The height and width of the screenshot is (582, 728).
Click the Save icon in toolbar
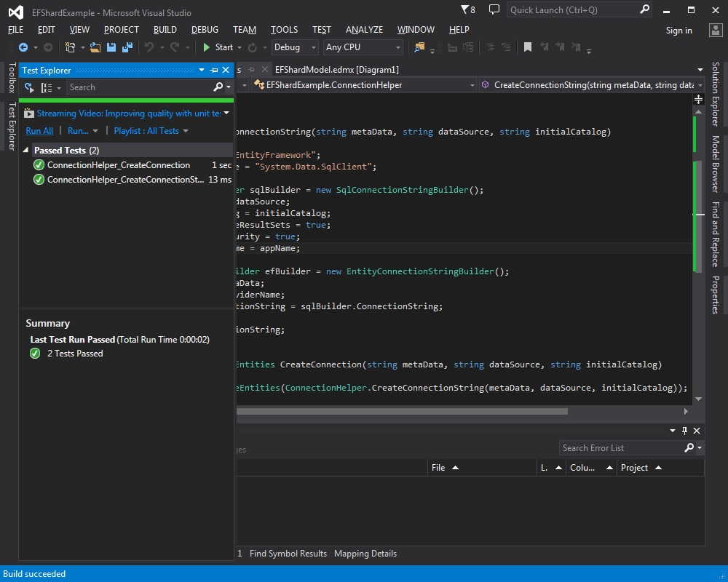point(111,47)
